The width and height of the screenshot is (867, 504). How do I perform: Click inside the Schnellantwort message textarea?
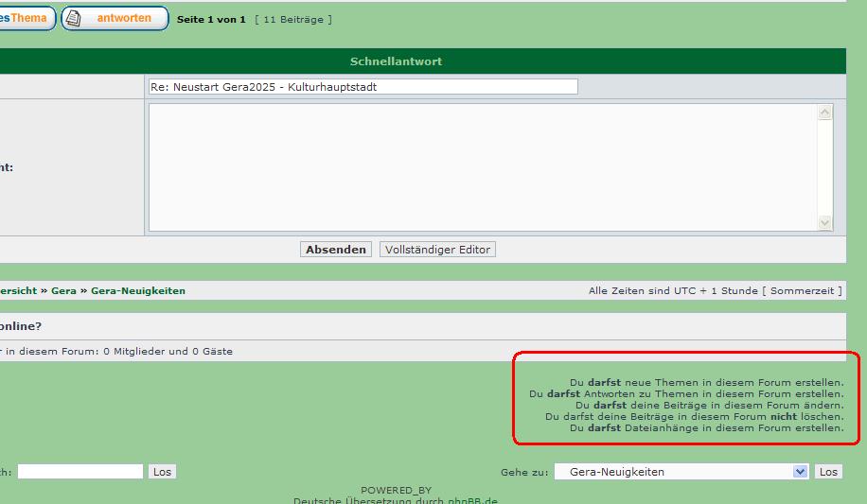pyautogui.click(x=481, y=166)
